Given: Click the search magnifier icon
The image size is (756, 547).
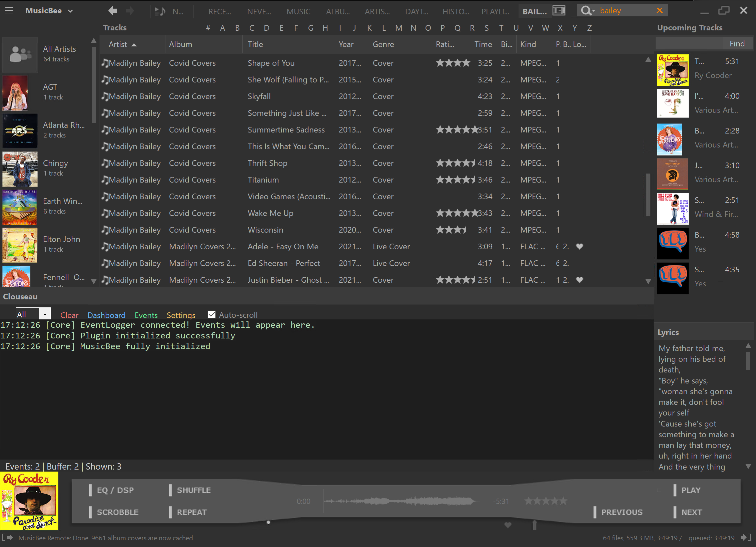Looking at the screenshot, I should (x=587, y=10).
